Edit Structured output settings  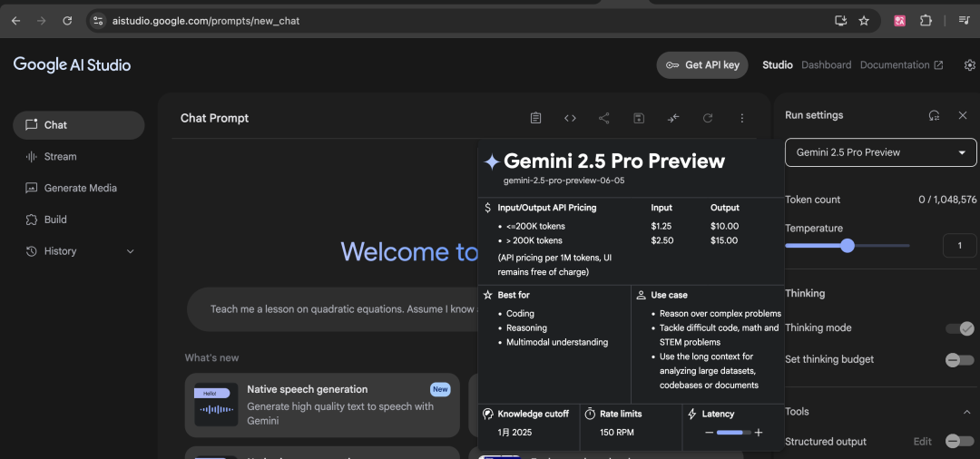[x=923, y=442]
